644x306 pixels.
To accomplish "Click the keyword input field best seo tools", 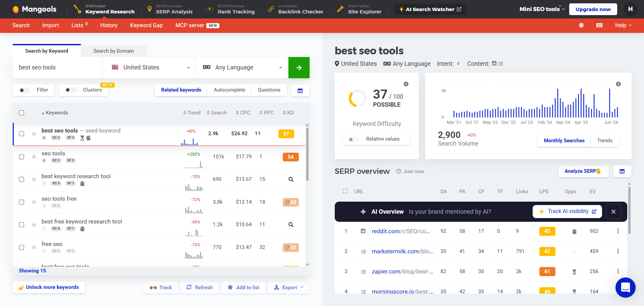I will [58, 67].
